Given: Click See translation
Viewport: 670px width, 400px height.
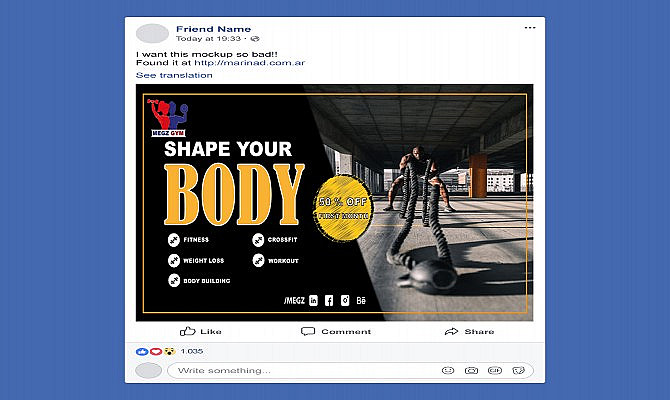Looking at the screenshot, I should [x=174, y=75].
